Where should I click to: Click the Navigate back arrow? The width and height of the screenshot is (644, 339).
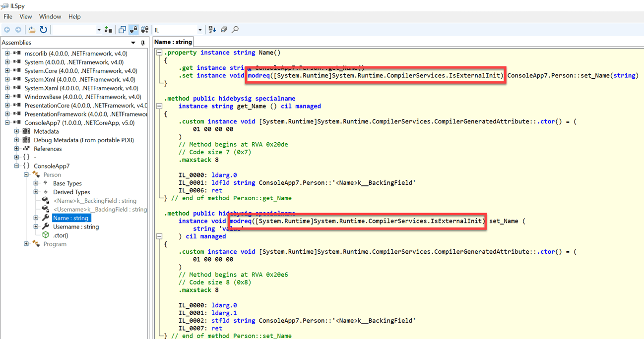tap(7, 30)
